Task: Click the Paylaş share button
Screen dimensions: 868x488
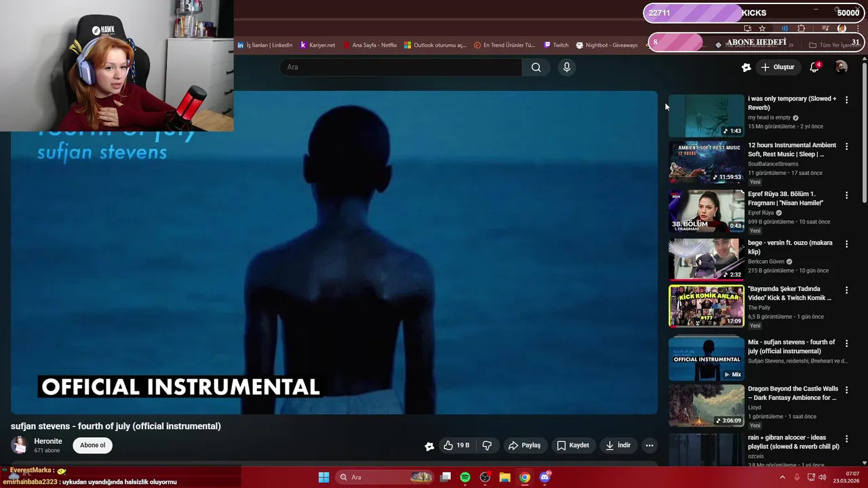Action: tap(524, 445)
